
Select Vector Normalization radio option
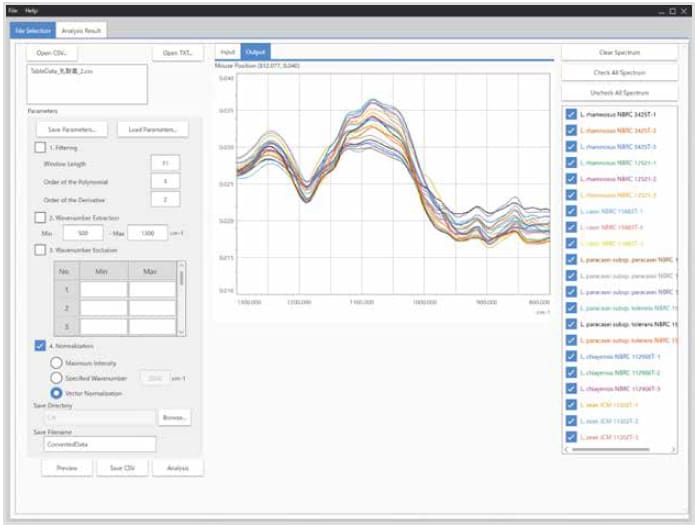tap(56, 393)
